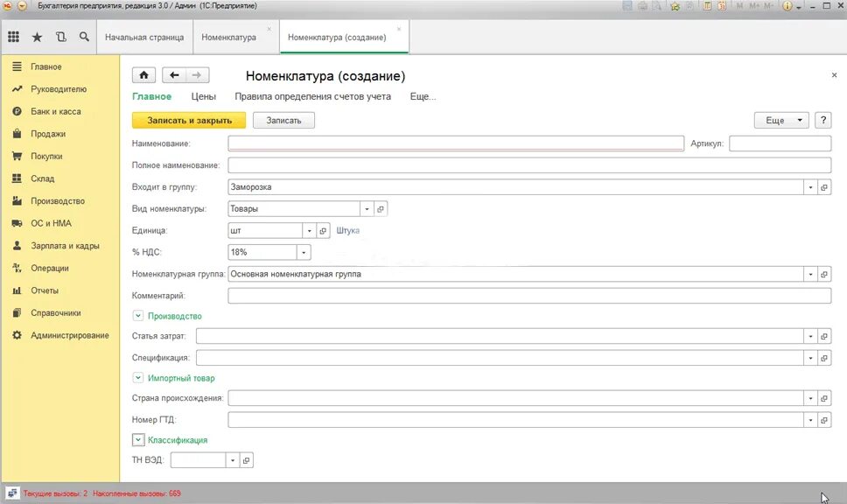Open the Продажи section
Viewport: 847px width, 504px height.
point(48,134)
